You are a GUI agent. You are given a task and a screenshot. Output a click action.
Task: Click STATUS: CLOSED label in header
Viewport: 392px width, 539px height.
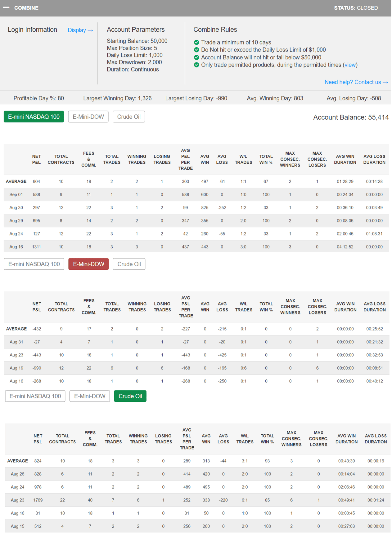356,8
